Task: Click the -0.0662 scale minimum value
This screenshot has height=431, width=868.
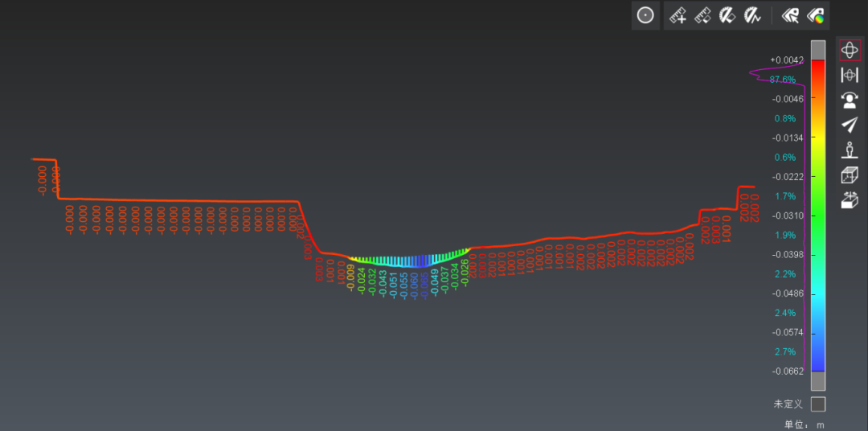Action: click(787, 371)
